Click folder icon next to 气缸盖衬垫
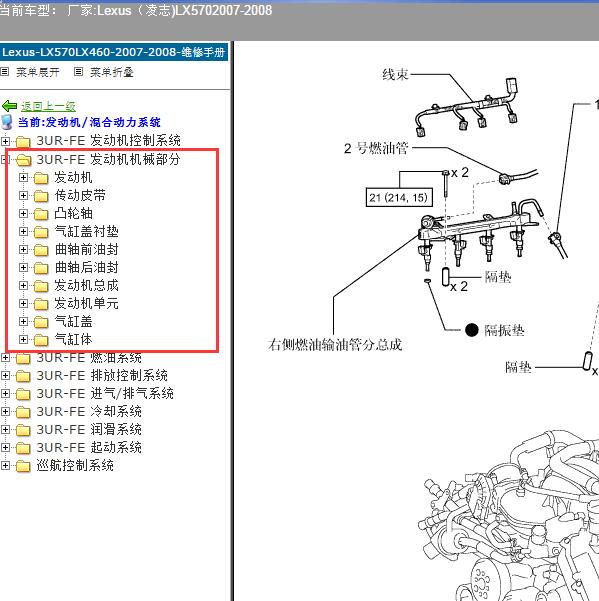The image size is (599, 601). (x=41, y=232)
